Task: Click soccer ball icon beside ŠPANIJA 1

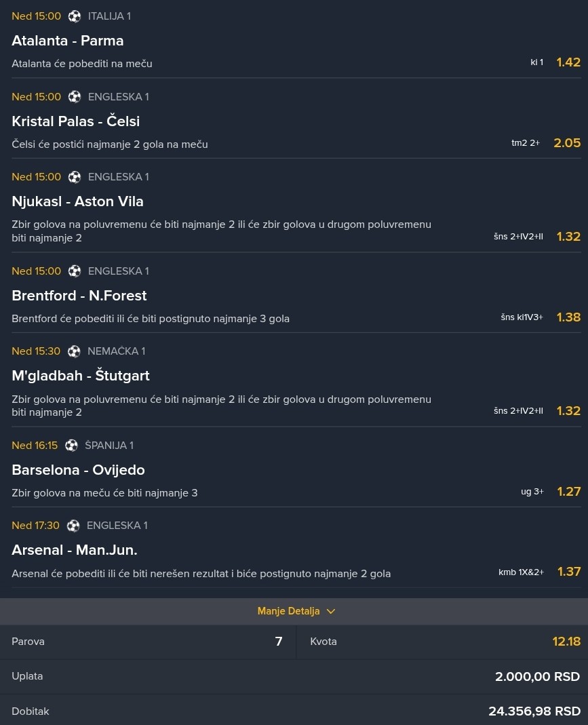Action: [72, 446]
